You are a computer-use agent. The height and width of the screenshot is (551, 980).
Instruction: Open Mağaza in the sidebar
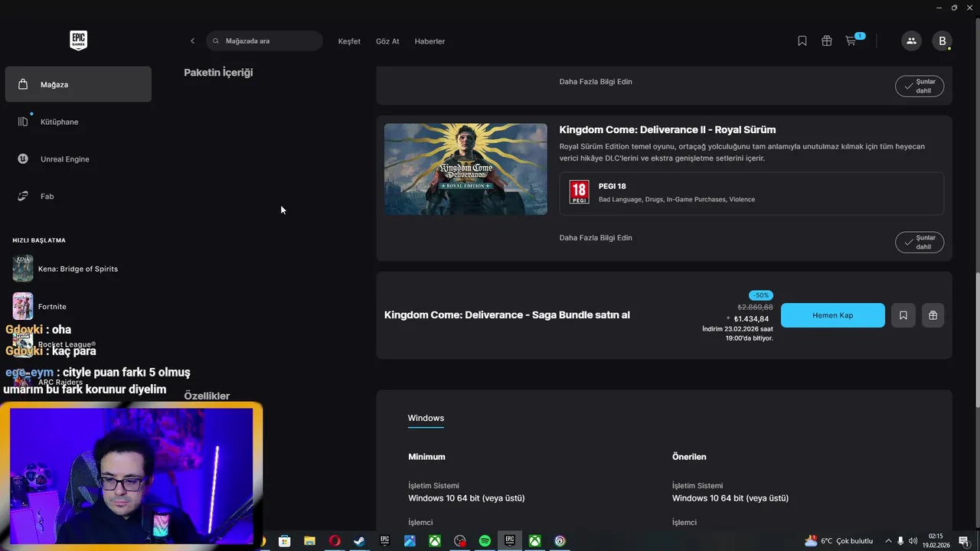pos(78,84)
